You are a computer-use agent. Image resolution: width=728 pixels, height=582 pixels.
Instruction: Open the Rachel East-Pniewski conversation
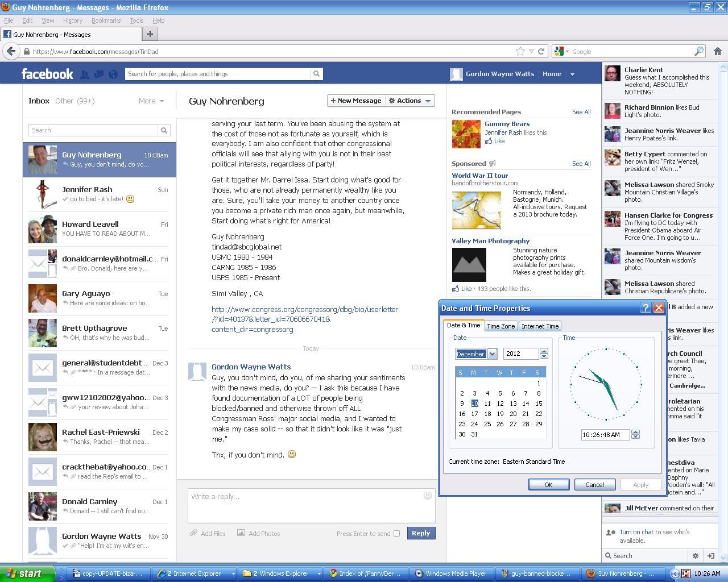point(100,436)
